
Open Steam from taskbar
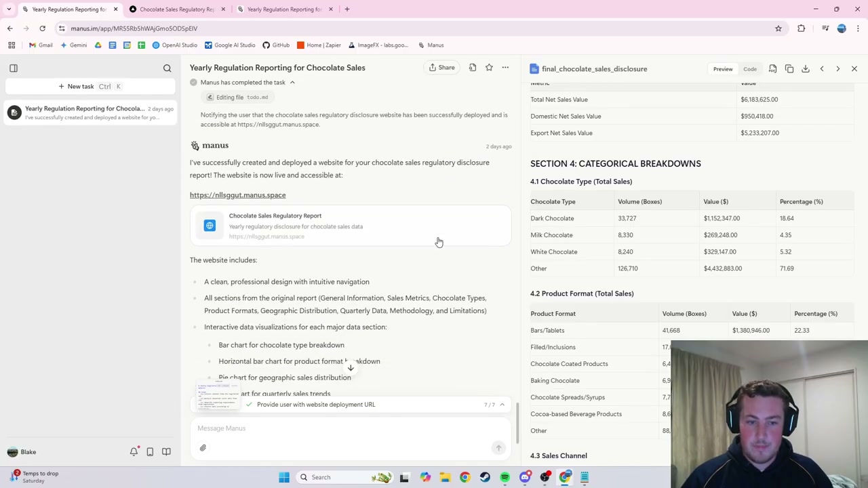[485, 477]
